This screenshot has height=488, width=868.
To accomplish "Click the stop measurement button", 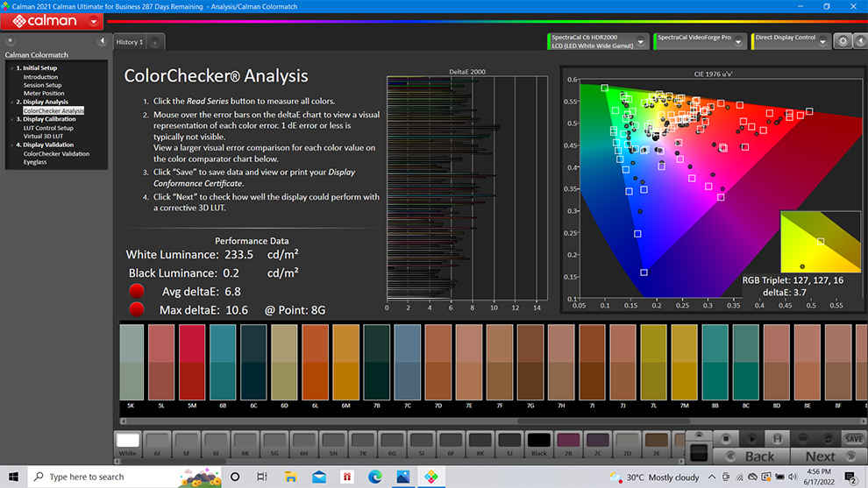I will (x=725, y=439).
